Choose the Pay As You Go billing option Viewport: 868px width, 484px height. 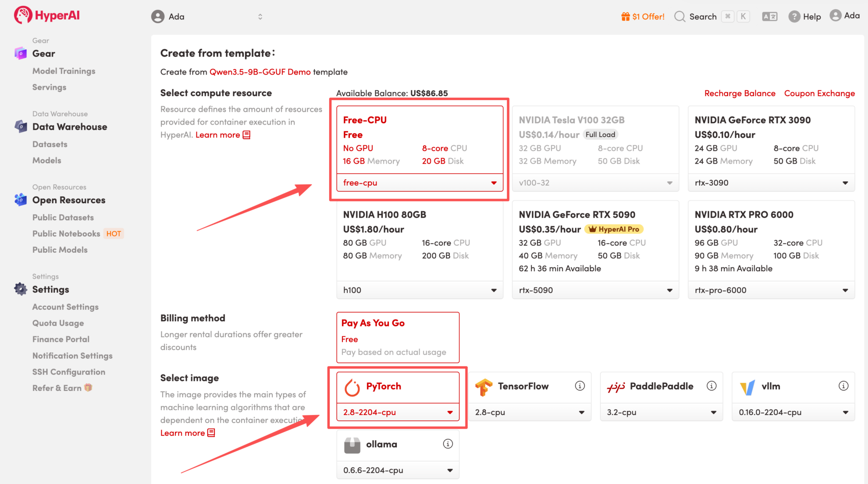[x=397, y=337]
